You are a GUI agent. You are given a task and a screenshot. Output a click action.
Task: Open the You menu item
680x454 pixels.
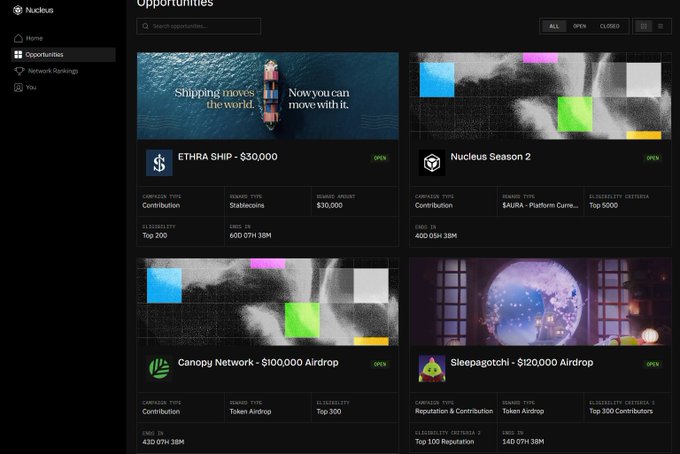31,87
